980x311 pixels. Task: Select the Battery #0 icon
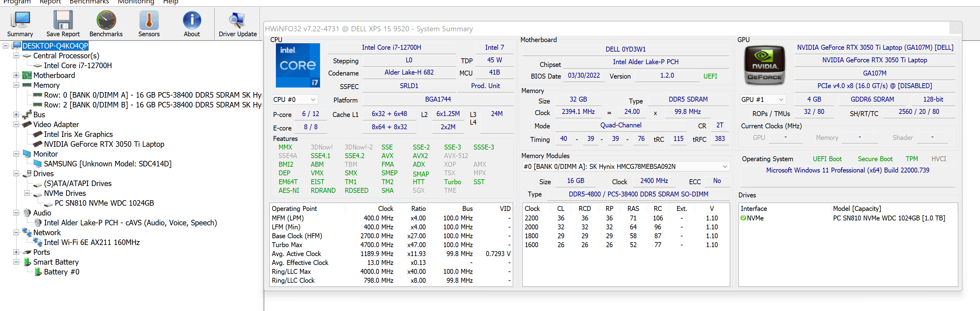[38, 272]
